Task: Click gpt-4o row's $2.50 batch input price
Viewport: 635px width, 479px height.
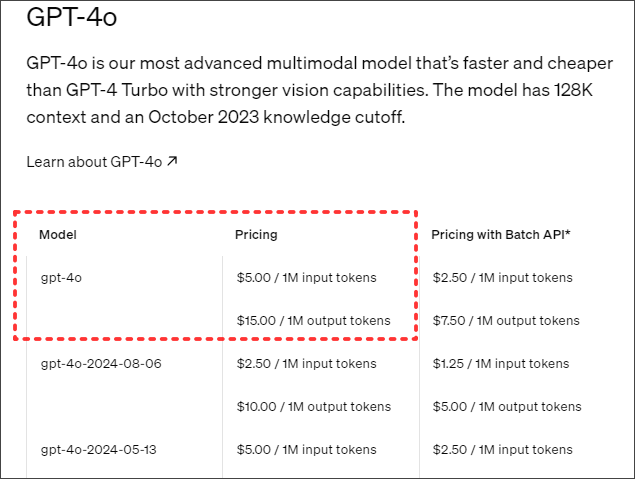Action: pos(502,277)
